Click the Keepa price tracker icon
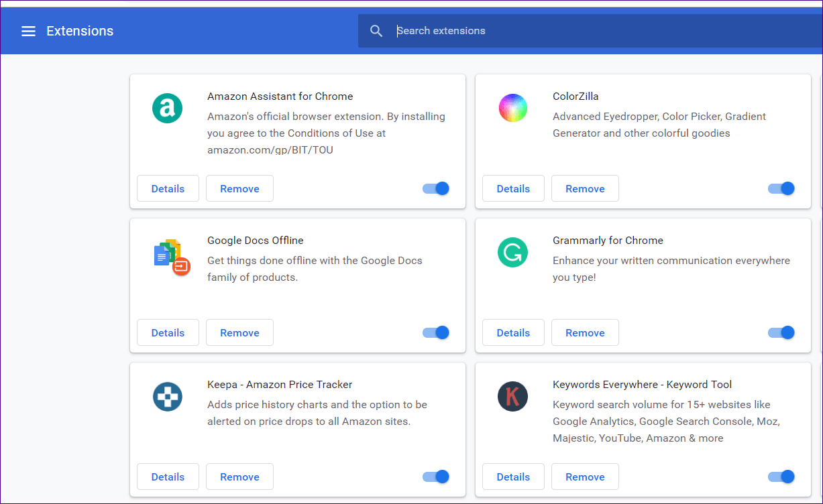 tap(167, 397)
